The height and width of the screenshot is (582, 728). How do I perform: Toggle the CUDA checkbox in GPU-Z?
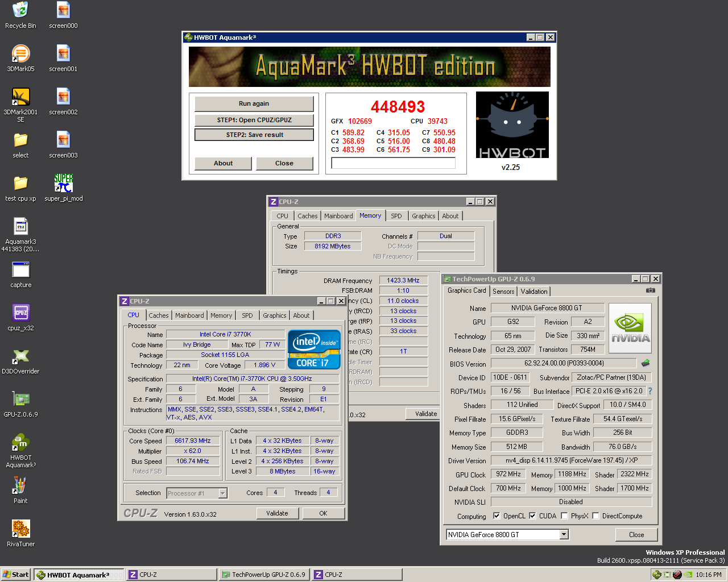coord(532,516)
